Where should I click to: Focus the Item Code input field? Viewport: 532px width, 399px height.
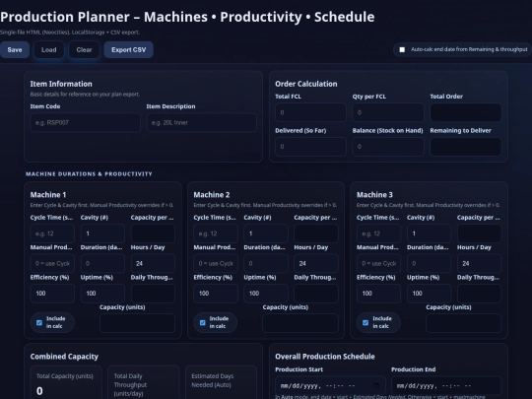point(85,122)
